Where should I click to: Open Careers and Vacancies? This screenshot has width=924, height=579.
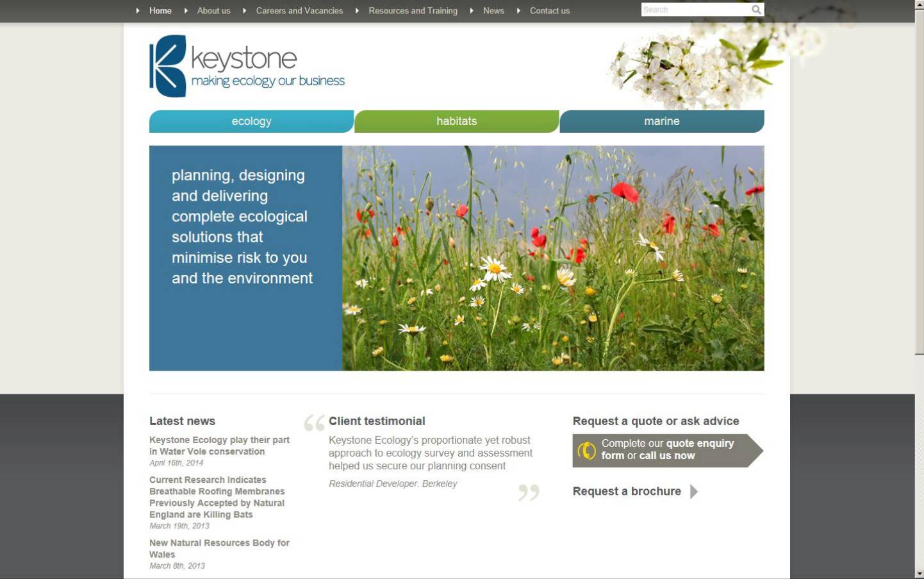click(x=299, y=10)
